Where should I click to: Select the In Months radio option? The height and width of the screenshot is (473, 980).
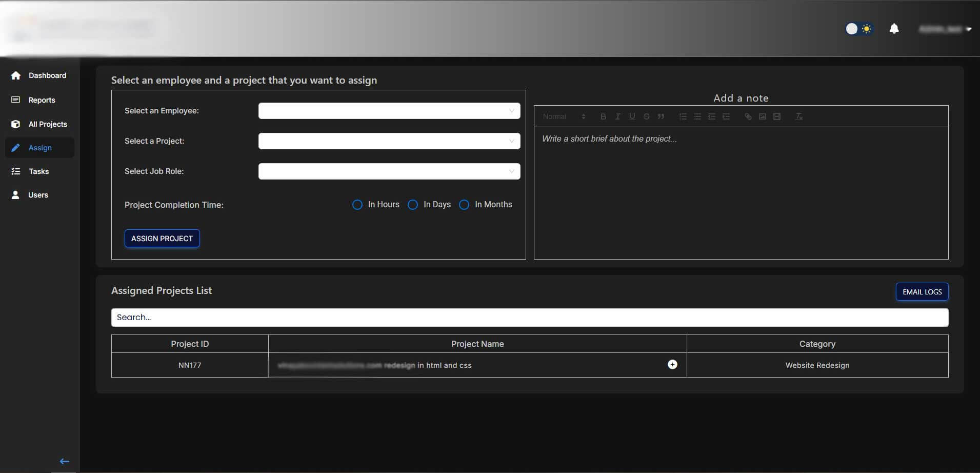coord(464,205)
